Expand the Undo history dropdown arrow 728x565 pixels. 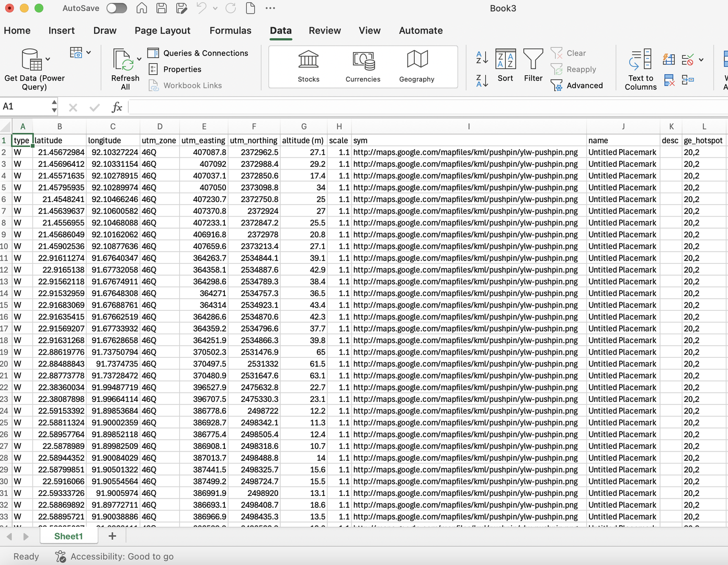(x=215, y=8)
